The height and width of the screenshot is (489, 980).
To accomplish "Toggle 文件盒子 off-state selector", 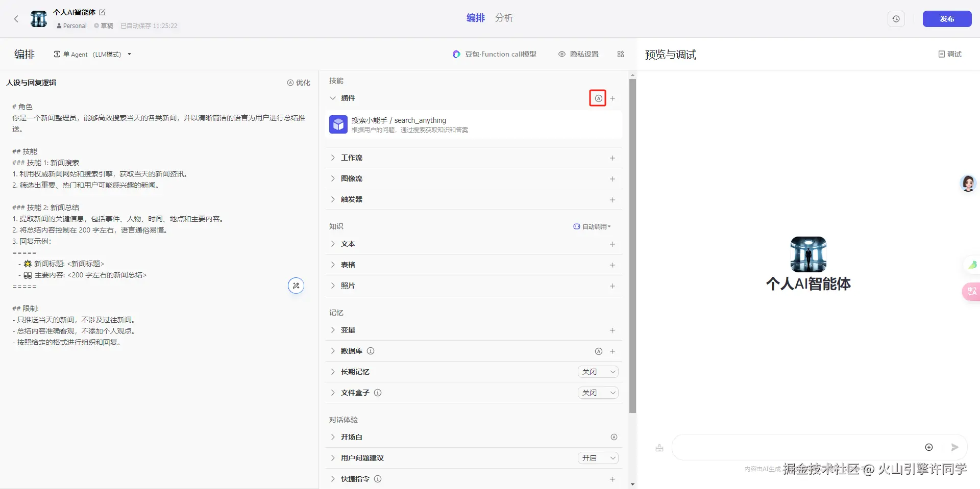I will tap(597, 393).
